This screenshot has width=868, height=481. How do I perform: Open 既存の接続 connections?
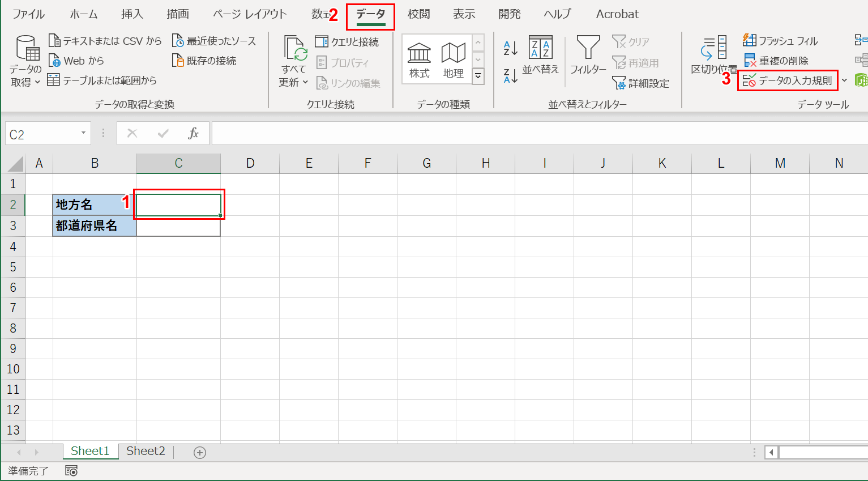tap(204, 61)
